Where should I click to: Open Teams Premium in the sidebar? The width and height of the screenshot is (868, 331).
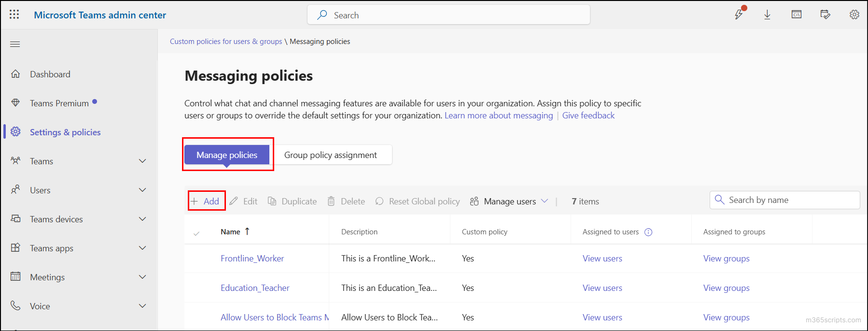(59, 103)
